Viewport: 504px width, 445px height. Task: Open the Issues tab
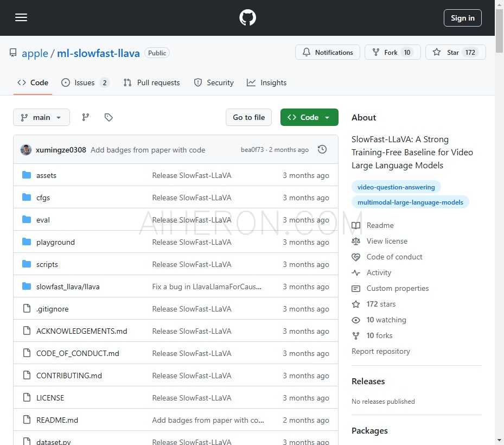point(85,82)
